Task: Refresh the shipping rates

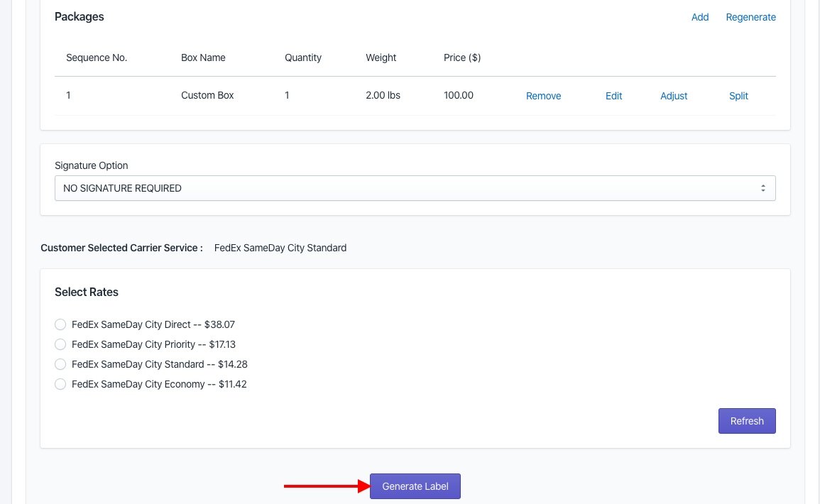Action: [747, 421]
